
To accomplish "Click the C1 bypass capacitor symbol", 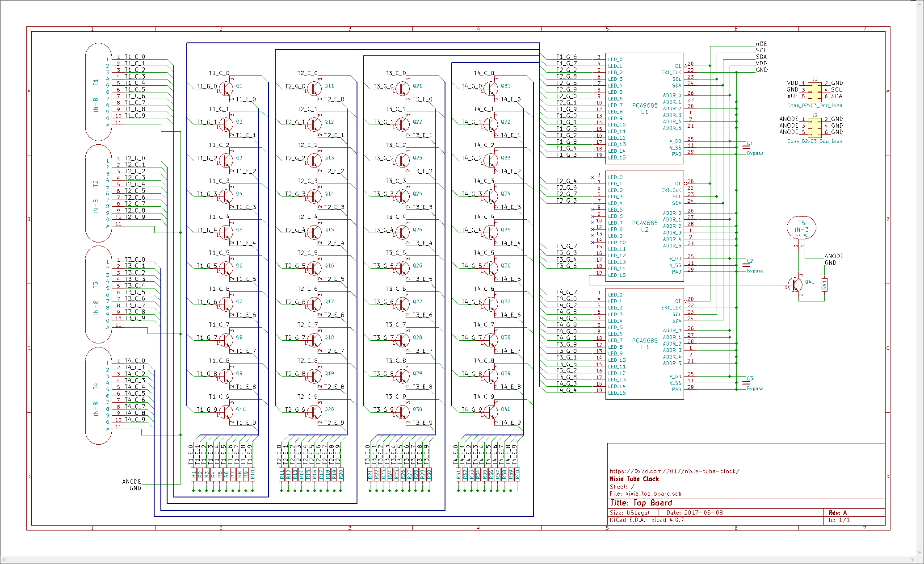I will coord(746,146).
